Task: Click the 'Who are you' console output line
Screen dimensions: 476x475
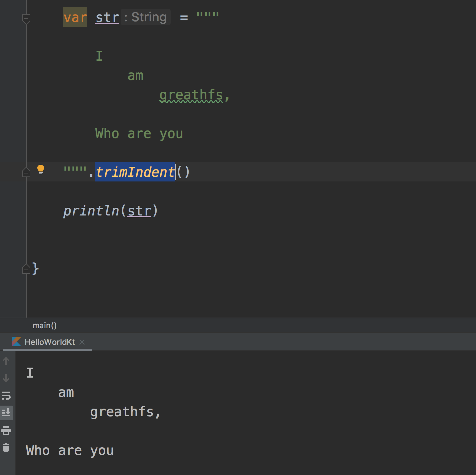Action: click(x=70, y=450)
